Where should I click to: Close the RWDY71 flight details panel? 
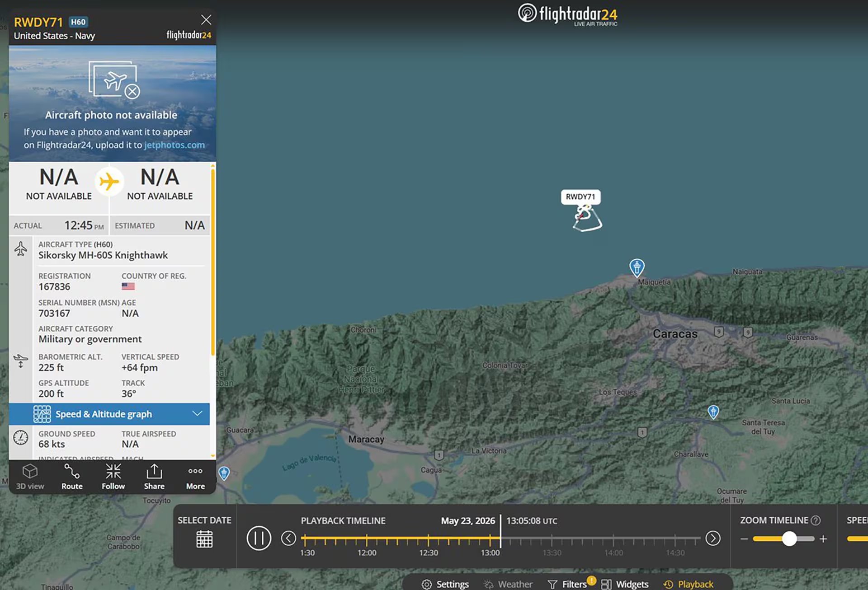coord(206,20)
